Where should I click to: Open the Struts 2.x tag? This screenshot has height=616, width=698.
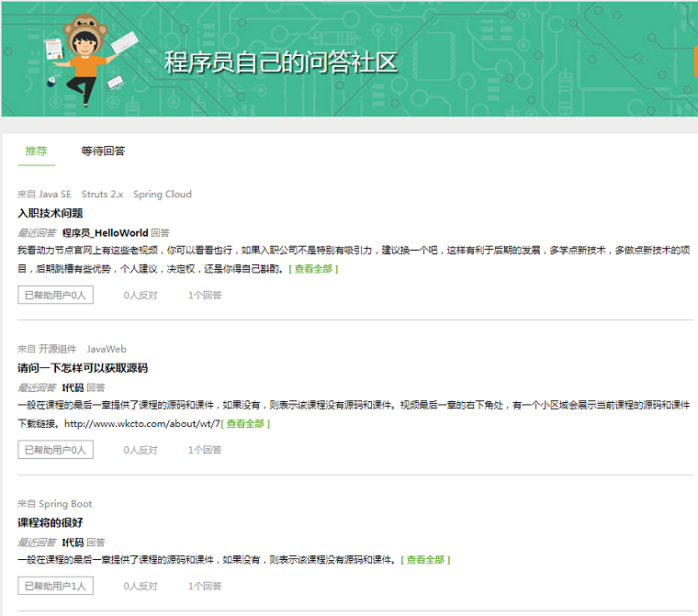coord(102,195)
